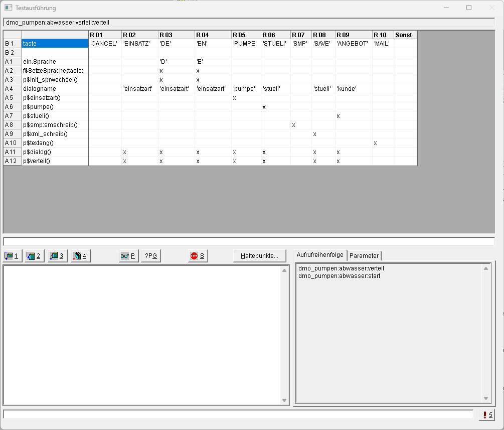Open the Haltepunkte... dialog

click(259, 256)
